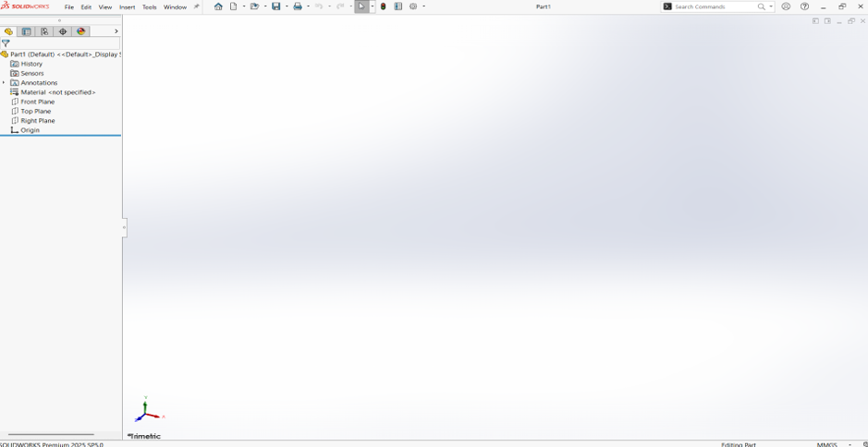
Task: Rebuild the model with the traffic light icon
Action: coord(383,6)
